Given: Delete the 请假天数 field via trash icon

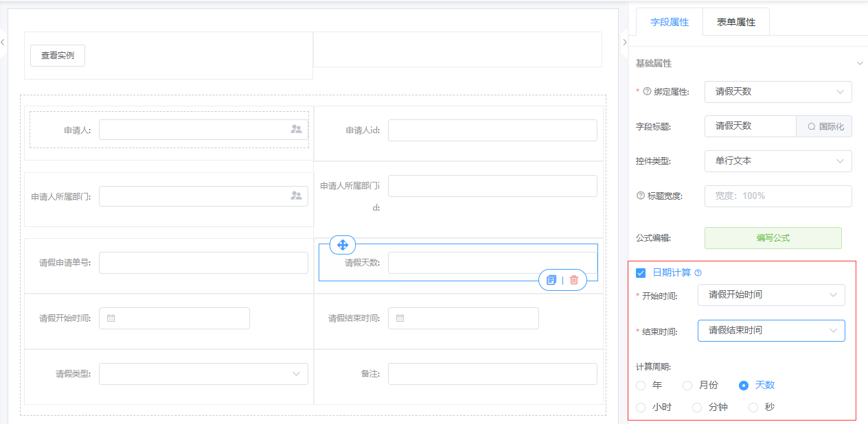Looking at the screenshot, I should click(x=574, y=280).
